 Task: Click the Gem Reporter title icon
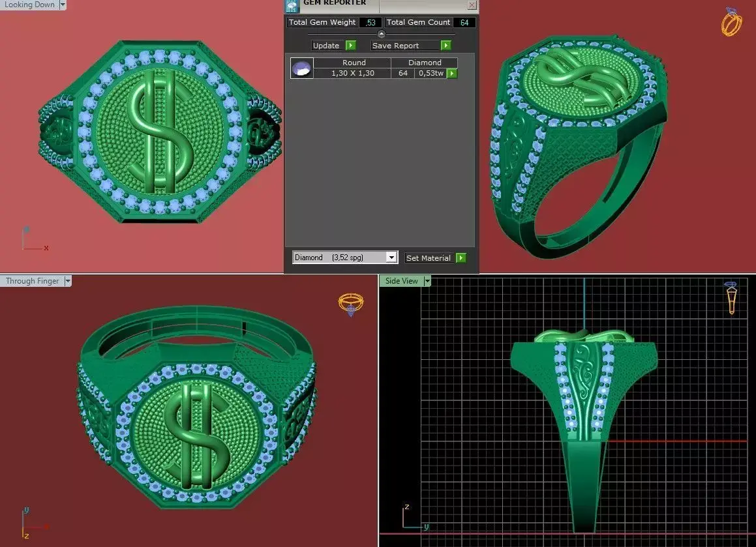tap(291, 6)
